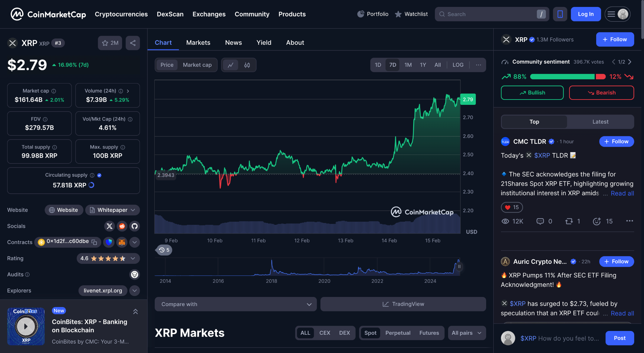The image size is (644, 353).
Task: Click comment icon on CMC TLDR post
Action: 540,221
